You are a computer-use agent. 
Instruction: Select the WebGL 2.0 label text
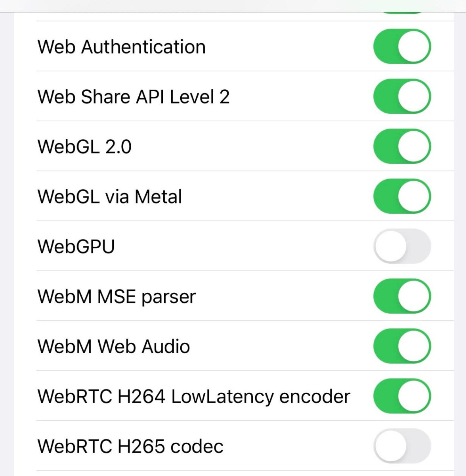[x=84, y=147]
